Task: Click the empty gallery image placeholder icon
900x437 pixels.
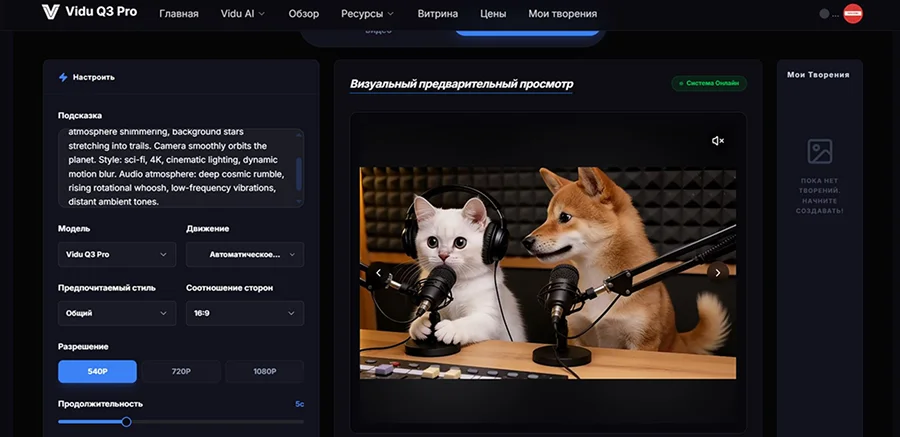Action: click(820, 152)
